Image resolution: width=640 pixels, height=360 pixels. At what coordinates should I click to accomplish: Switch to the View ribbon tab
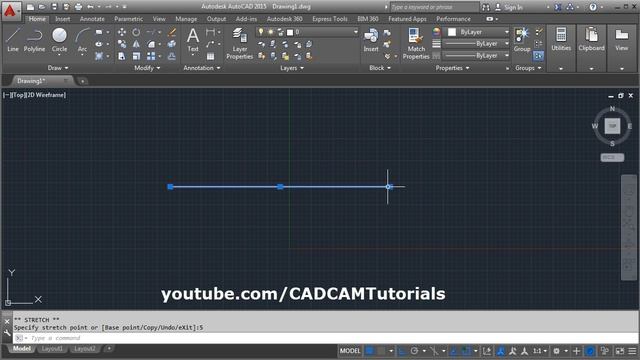tap(159, 19)
